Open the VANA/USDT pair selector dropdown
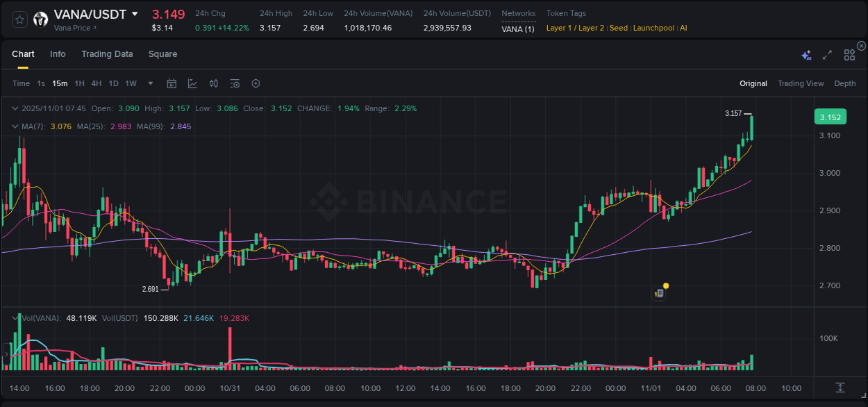The height and width of the screenshot is (407, 868). 135,14
